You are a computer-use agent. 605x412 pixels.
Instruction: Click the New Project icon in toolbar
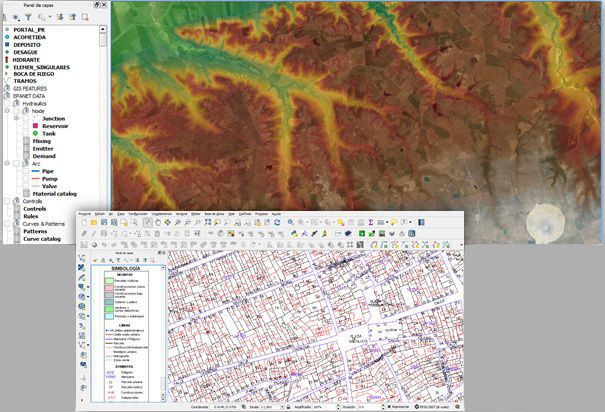point(82,222)
